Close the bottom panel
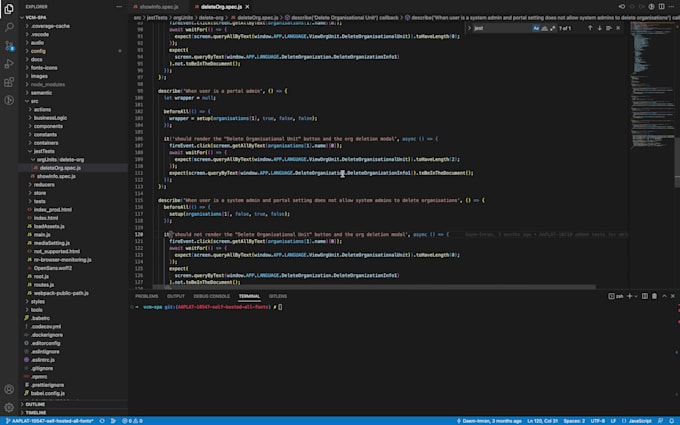The width and height of the screenshot is (680, 425). point(673,296)
